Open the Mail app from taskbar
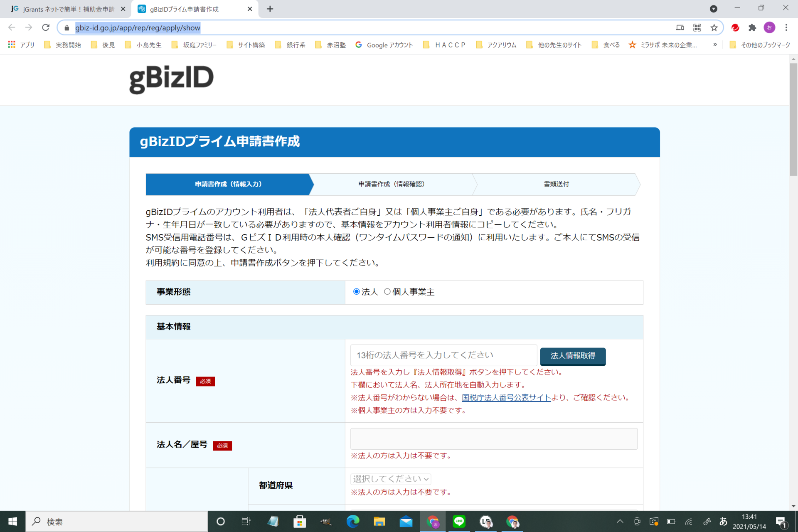The width and height of the screenshot is (798, 532). click(x=406, y=522)
